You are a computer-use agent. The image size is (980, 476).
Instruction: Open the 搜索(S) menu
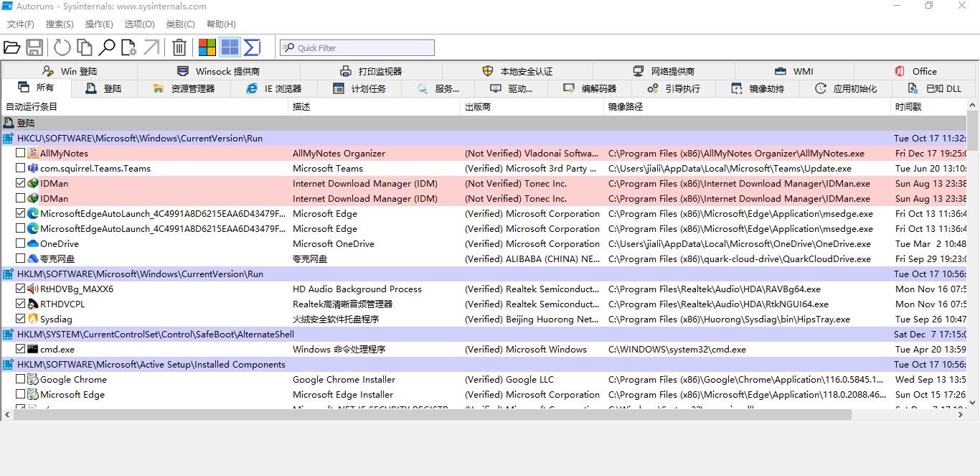60,24
